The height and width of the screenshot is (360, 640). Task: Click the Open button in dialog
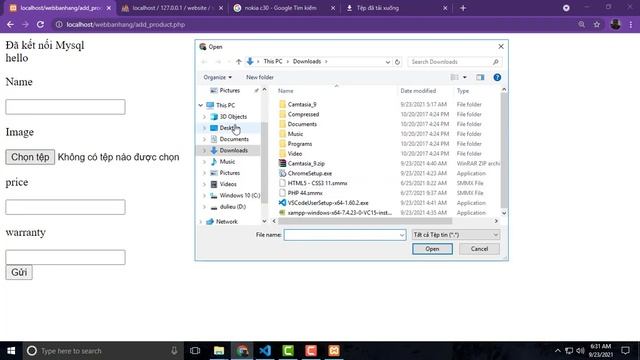coord(432,249)
